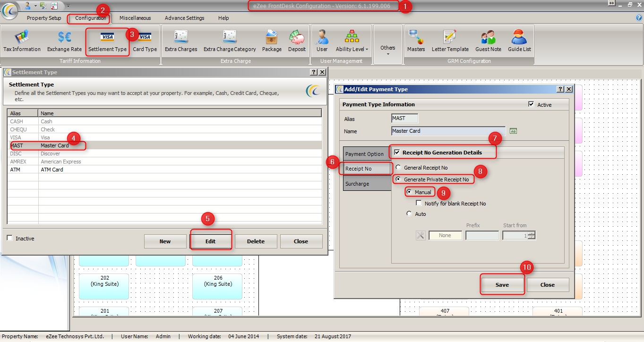Select the ATM Card row
Viewport: 644px width, 342px height.
coord(164,170)
